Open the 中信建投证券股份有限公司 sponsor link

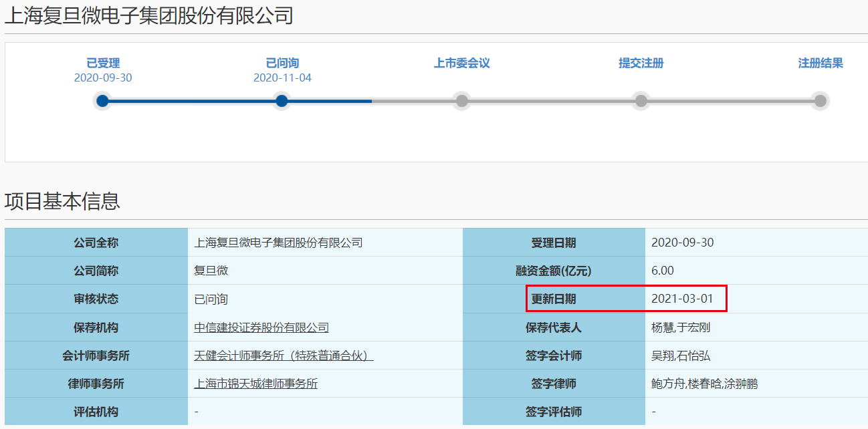[x=261, y=327]
